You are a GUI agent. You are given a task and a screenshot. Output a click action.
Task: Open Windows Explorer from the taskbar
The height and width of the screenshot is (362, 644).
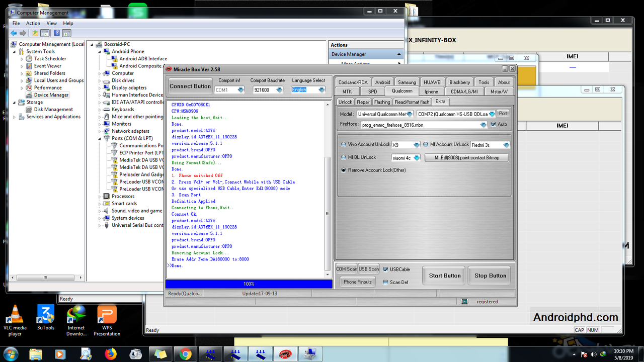[35, 354]
